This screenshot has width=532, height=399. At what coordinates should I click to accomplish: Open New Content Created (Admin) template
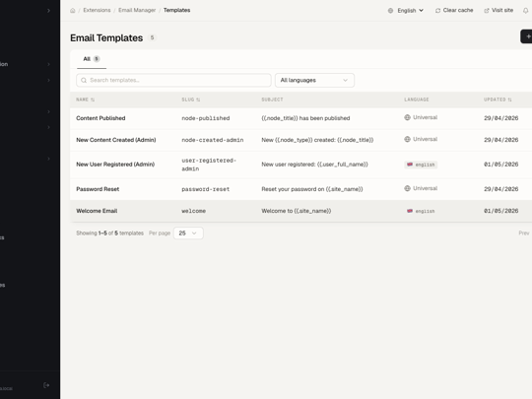coord(116,140)
